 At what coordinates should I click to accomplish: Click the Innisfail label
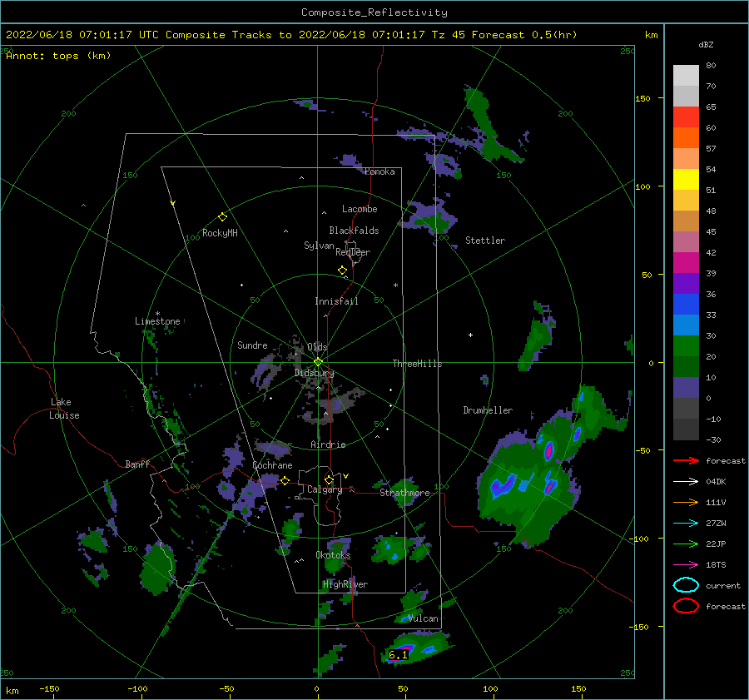coord(336,301)
